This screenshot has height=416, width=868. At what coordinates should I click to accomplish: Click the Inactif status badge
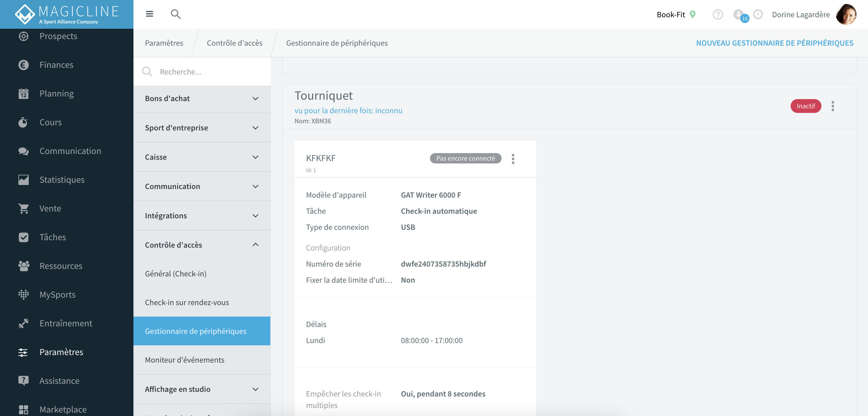click(805, 106)
